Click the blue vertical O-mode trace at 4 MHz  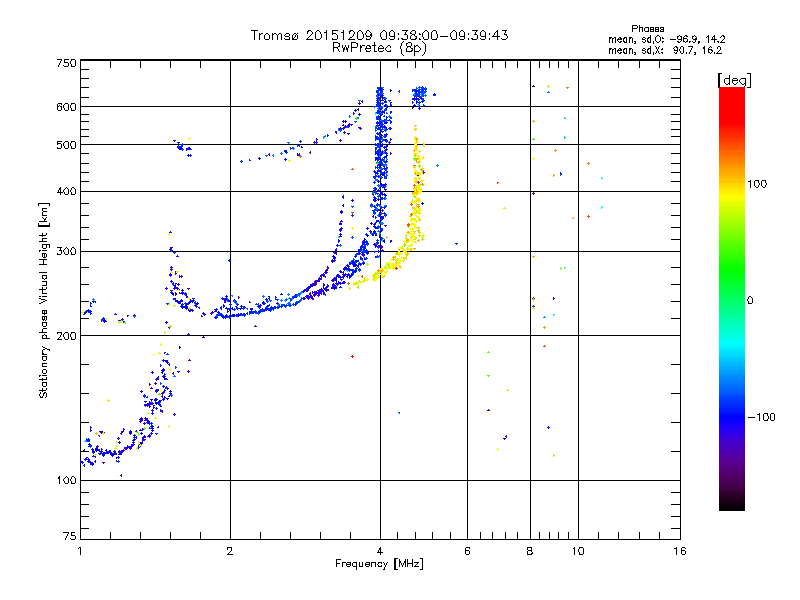click(x=380, y=168)
